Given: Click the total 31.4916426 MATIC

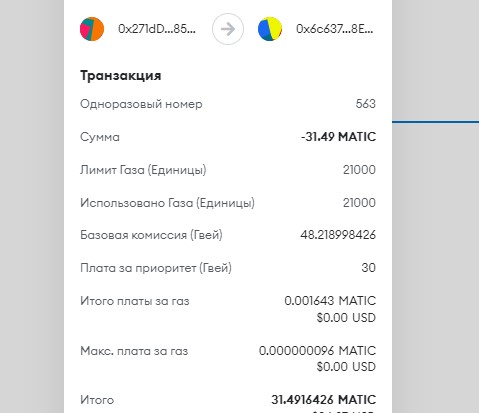Looking at the screenshot, I should (324, 400).
